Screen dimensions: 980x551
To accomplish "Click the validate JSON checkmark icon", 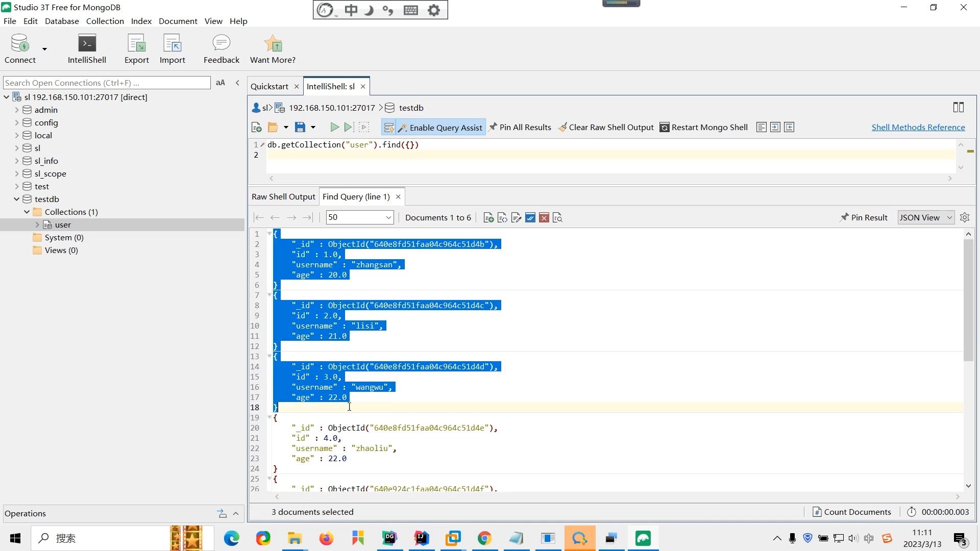I will tap(530, 218).
